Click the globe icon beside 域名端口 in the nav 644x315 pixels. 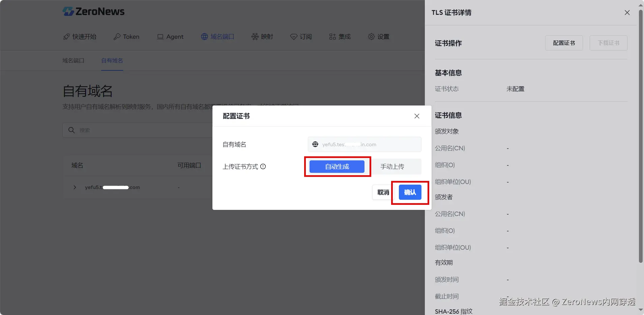pos(204,37)
